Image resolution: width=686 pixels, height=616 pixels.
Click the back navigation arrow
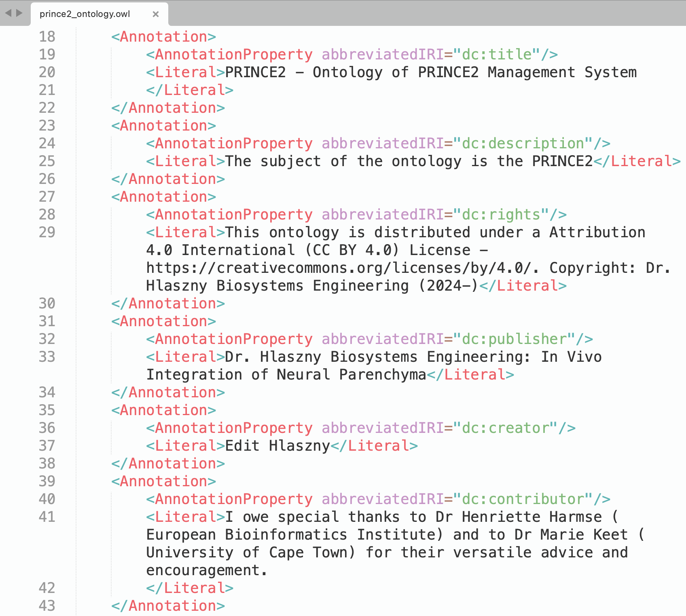pyautogui.click(x=8, y=13)
